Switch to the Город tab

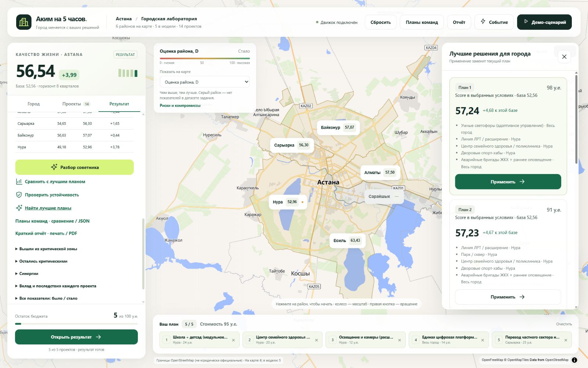tap(33, 104)
